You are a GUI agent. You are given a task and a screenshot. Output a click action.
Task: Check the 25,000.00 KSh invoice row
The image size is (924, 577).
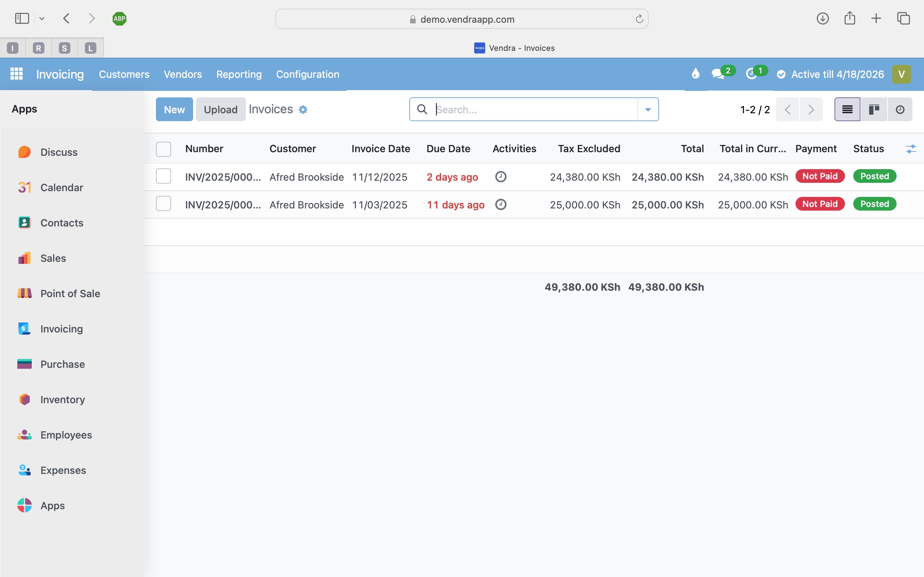coord(164,203)
